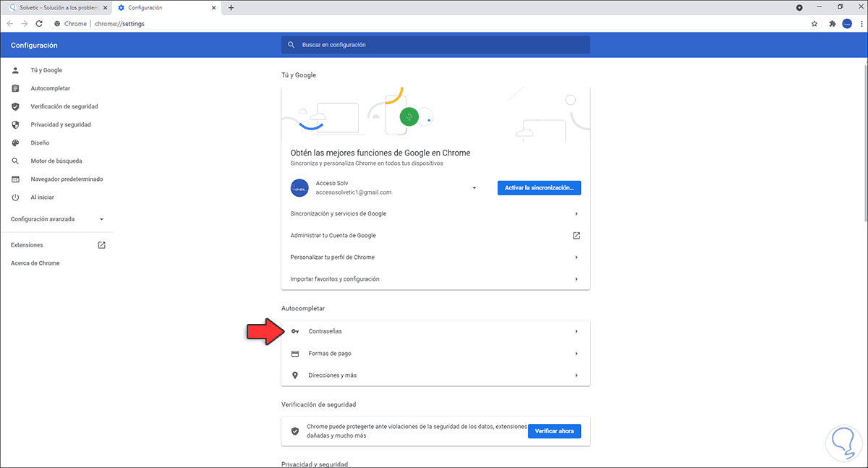
Task: Click the Configuración header title
Action: point(34,45)
